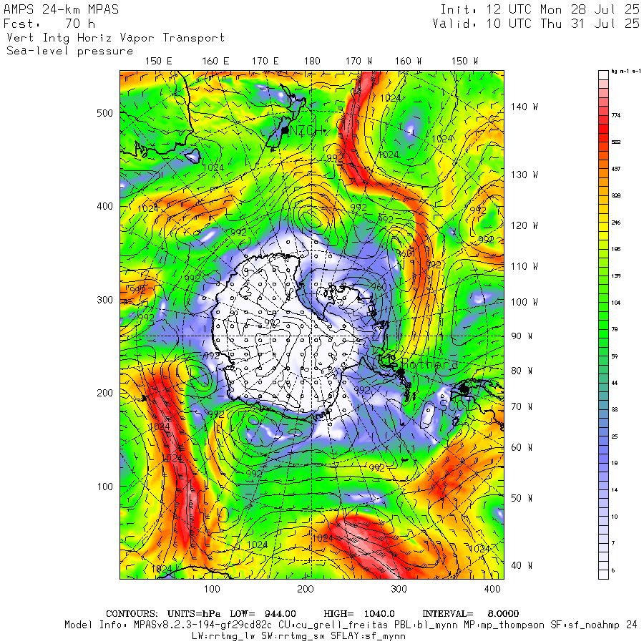Click the '25' color bar value
Image resolution: width=644 pixels, height=644 pixels.
click(615, 436)
